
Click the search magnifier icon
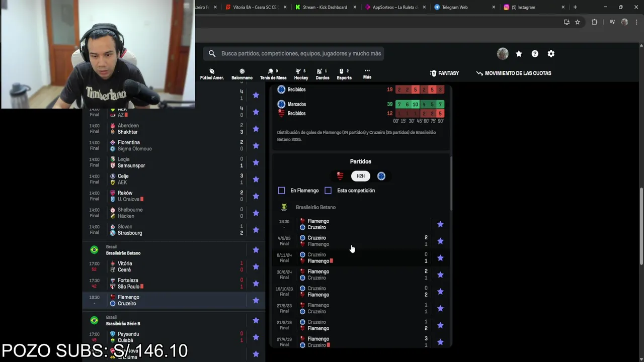point(212,53)
